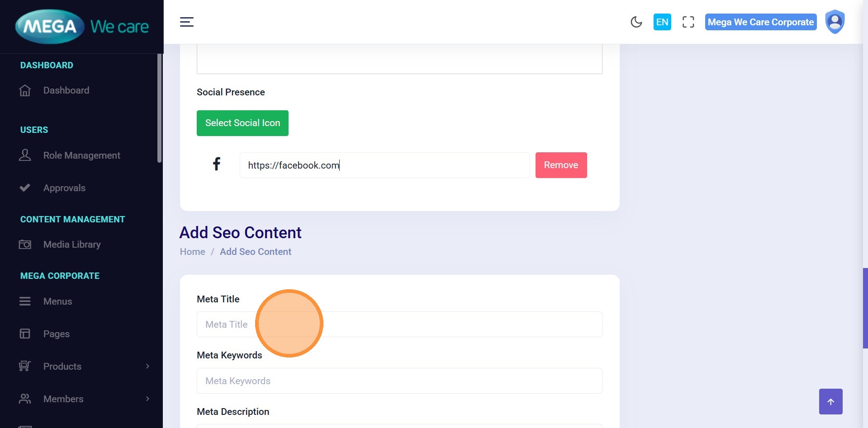Click the user profile avatar icon

pyautogui.click(x=835, y=22)
